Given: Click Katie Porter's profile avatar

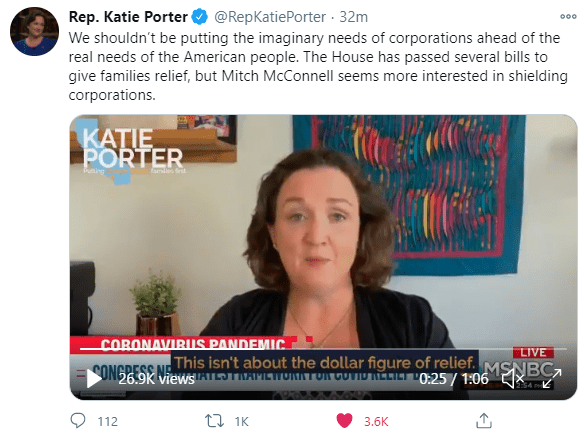Looking at the screenshot, I should 34,31.
